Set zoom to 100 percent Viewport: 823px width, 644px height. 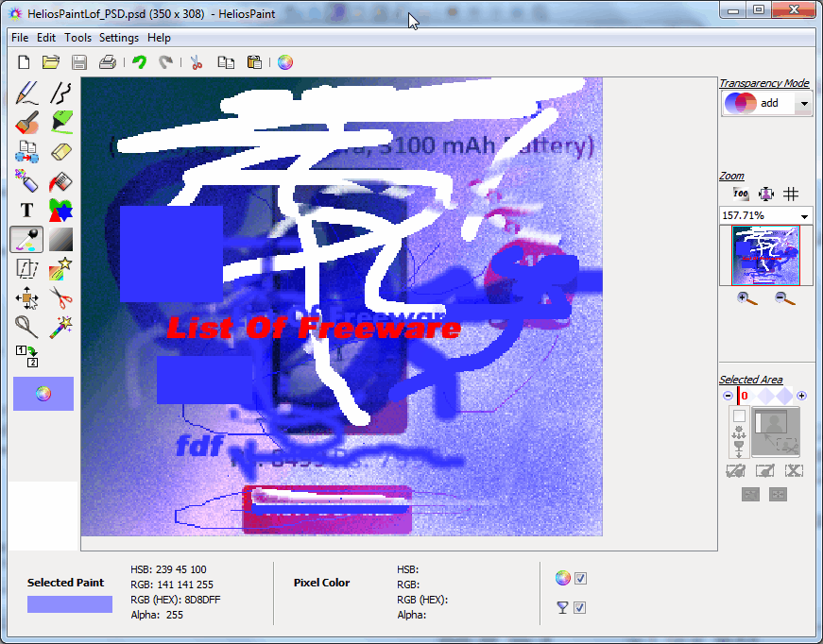pyautogui.click(x=741, y=194)
